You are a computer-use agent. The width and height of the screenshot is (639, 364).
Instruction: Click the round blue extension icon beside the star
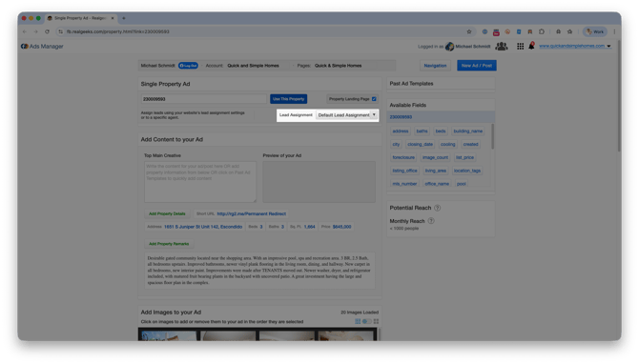[x=484, y=31]
